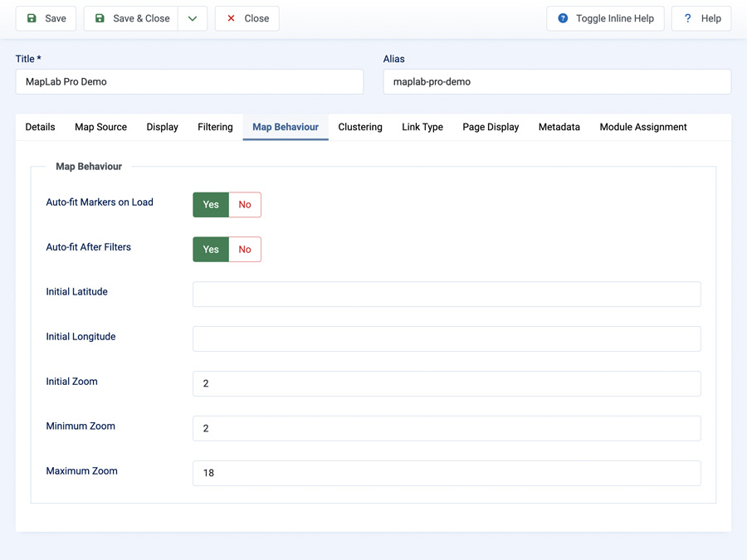Click the Initial Latitude label
The image size is (747, 560).
pos(76,292)
